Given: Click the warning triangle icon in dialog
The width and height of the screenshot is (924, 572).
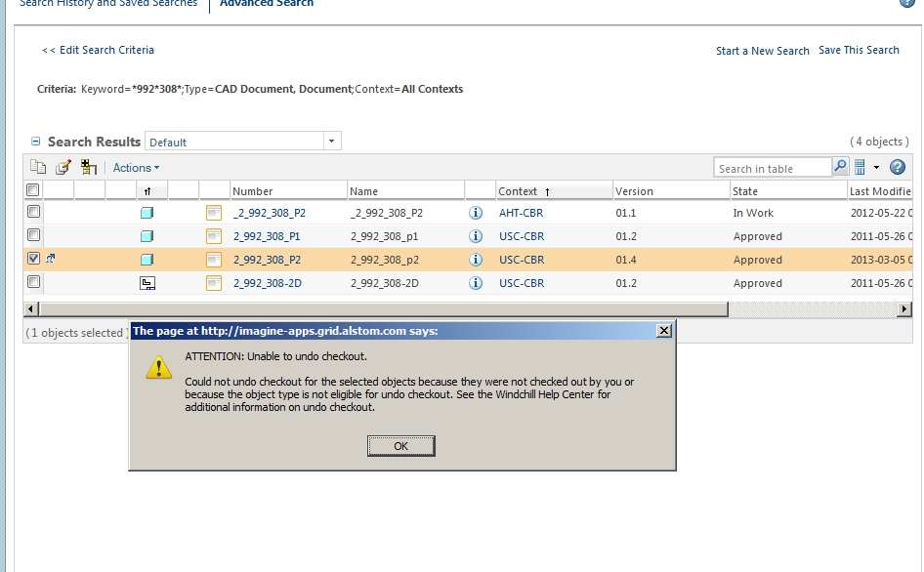Looking at the screenshot, I should coord(158,368).
